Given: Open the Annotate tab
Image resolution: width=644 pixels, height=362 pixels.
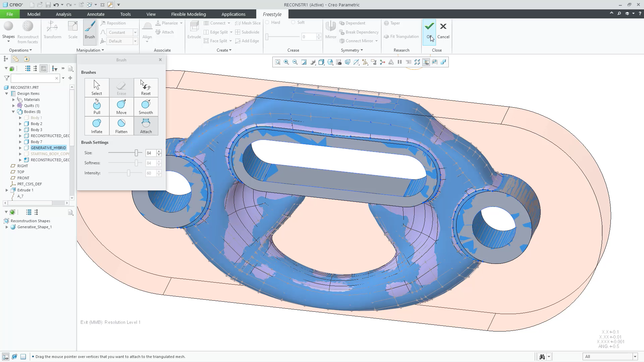Looking at the screenshot, I should 96,14.
